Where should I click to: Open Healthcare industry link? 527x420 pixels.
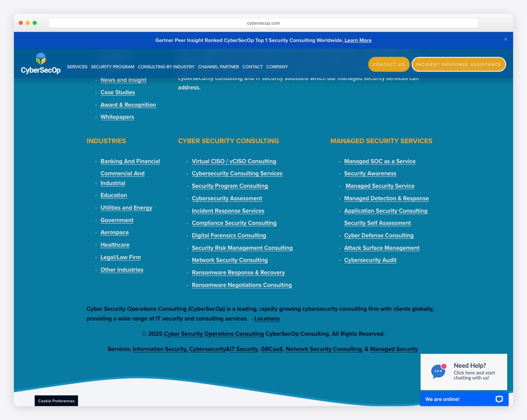(115, 245)
